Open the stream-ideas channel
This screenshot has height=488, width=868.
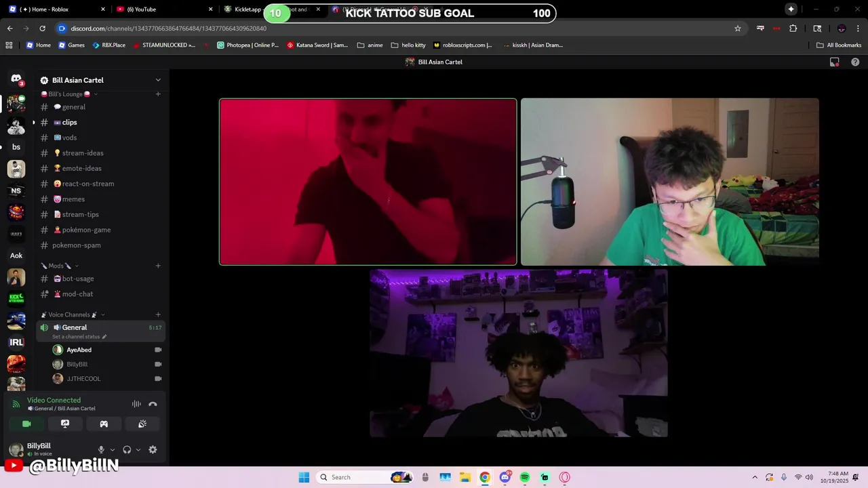pyautogui.click(x=100, y=153)
